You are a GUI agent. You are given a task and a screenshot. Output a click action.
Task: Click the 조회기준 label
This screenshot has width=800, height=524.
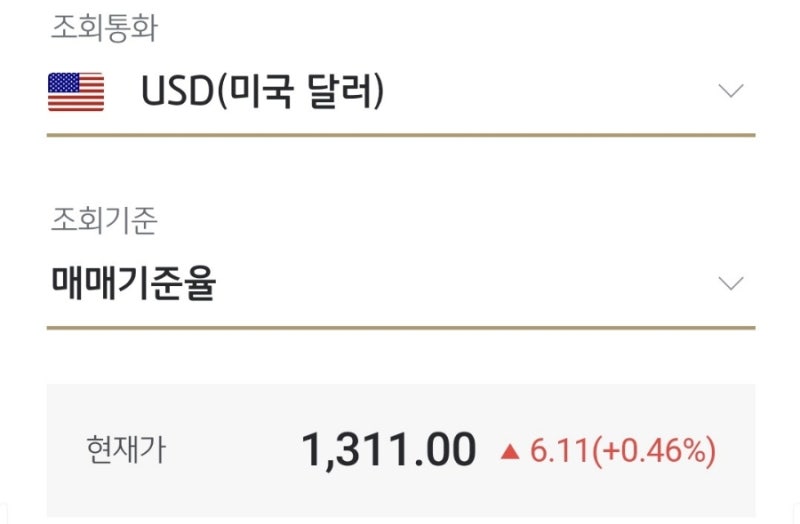point(104,220)
